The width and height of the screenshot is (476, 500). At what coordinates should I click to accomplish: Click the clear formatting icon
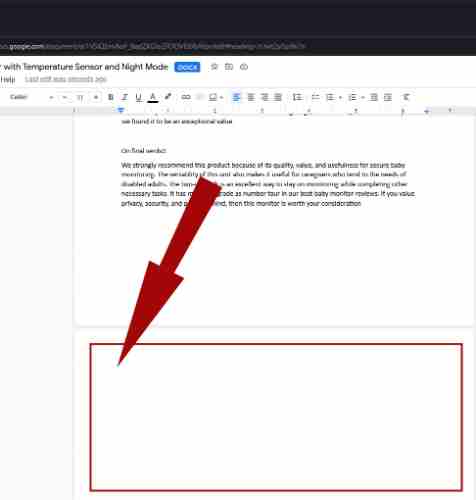(406, 97)
